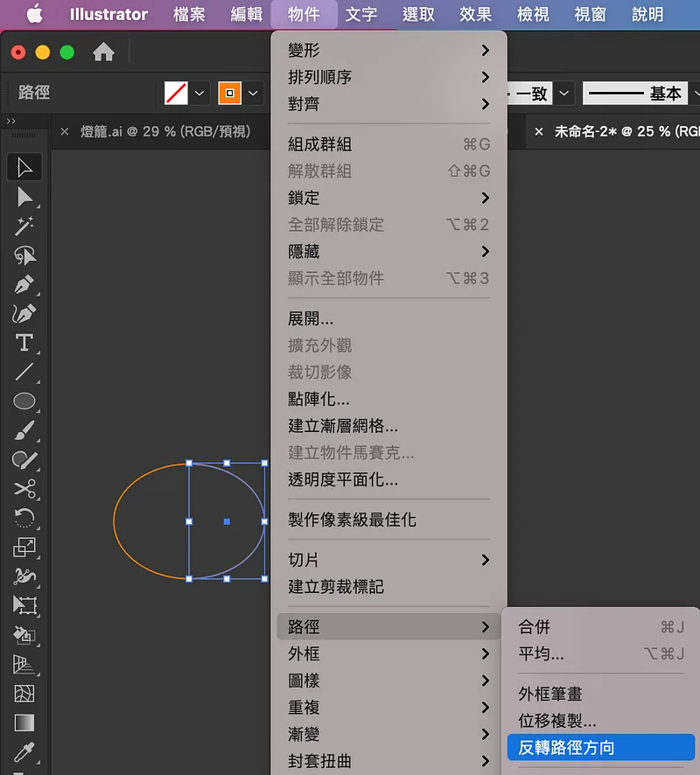Select the Curvature tool
Screen dimensions: 700x775
[x=24, y=313]
